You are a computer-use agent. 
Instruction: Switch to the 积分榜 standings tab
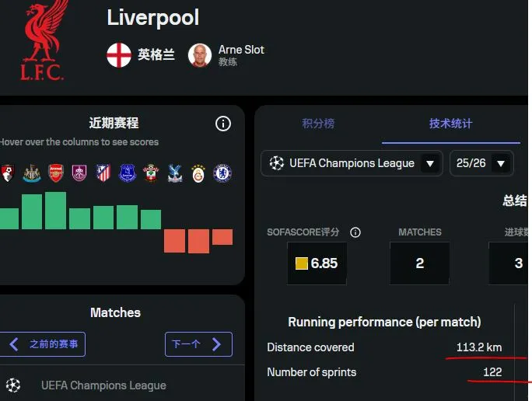pyautogui.click(x=318, y=124)
